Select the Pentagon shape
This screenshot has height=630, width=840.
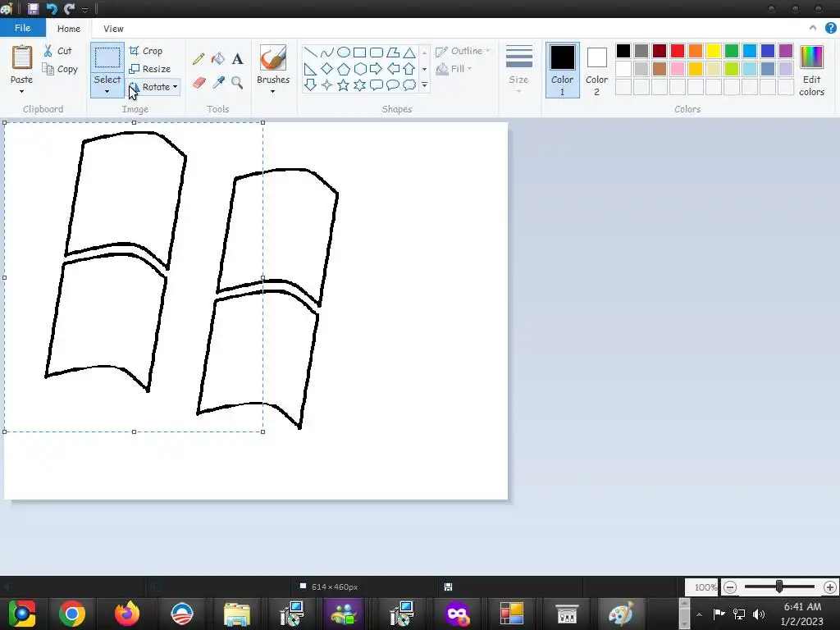click(344, 69)
